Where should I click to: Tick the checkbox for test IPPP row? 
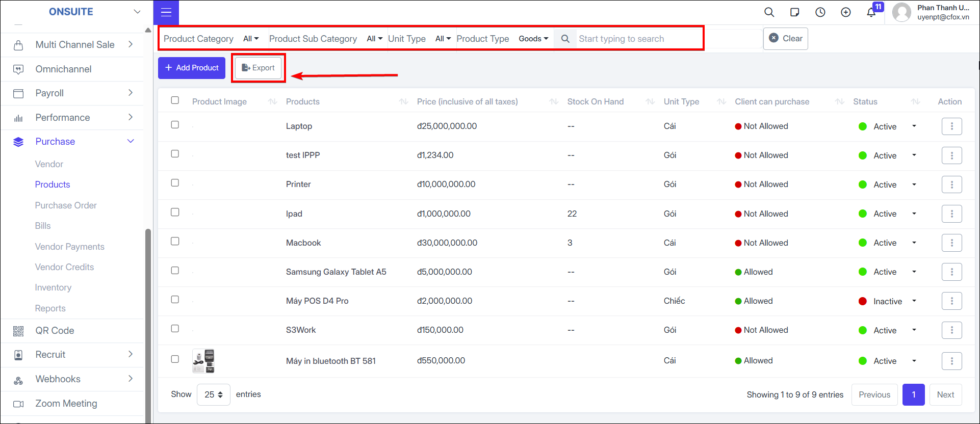point(175,154)
